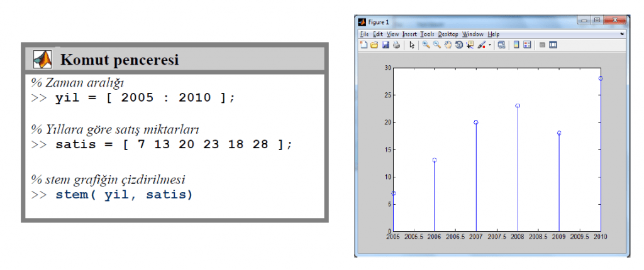Screen dimensions: 644x270
Task: Click the 'Komut penceresi' heading text
Action: point(119,60)
